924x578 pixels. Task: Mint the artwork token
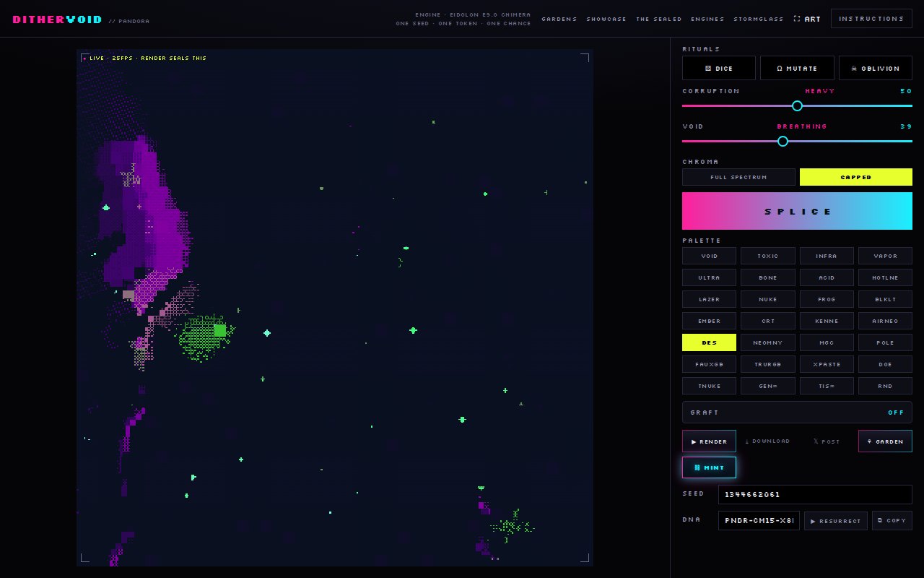[x=709, y=467]
